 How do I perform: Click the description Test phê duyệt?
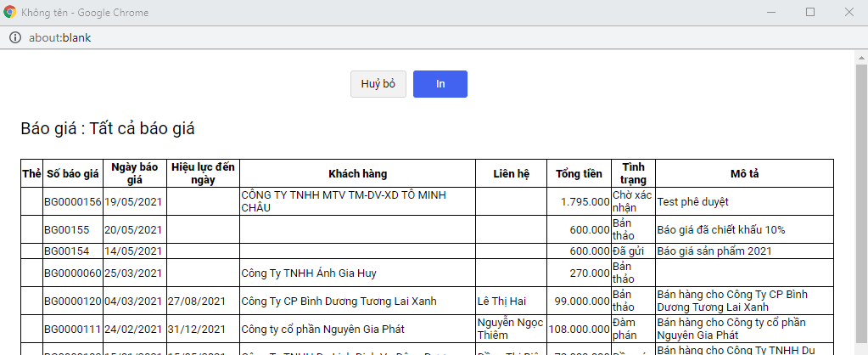tap(693, 202)
